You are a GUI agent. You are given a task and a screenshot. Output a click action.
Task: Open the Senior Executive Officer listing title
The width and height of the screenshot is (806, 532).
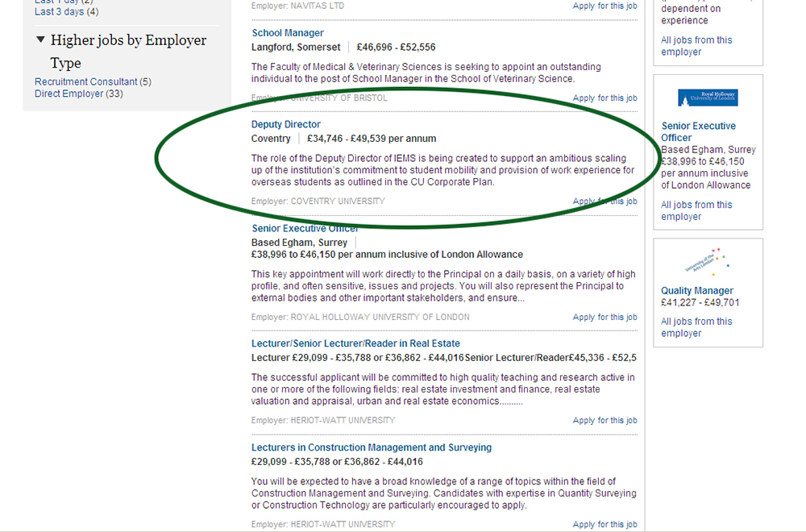[305, 228]
